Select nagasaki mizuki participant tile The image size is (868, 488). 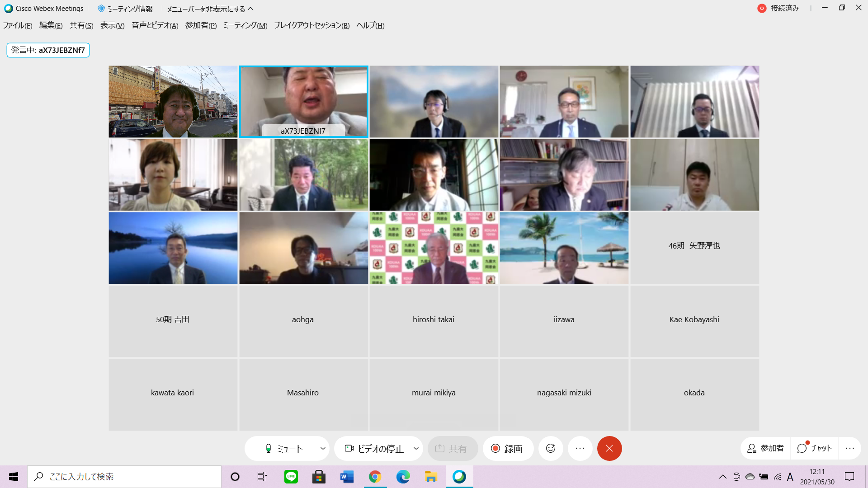(x=564, y=394)
